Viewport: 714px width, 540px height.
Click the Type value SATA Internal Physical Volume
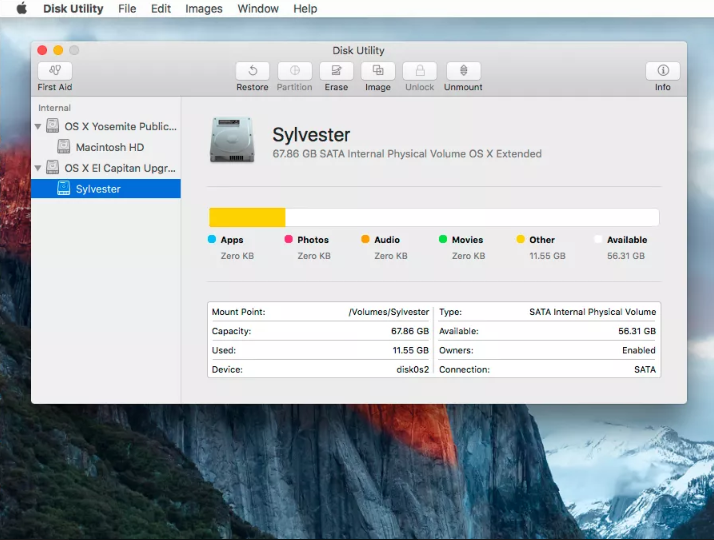(592, 312)
